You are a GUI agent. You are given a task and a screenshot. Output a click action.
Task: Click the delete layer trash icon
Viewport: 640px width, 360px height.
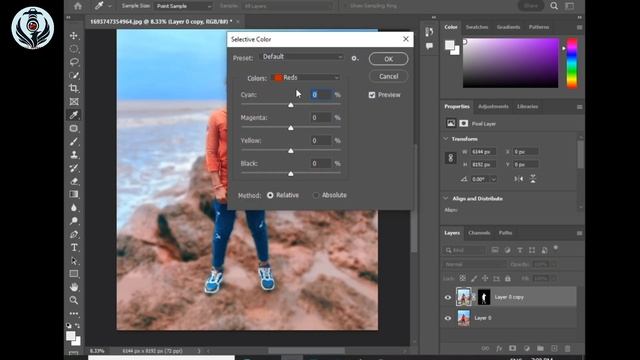click(567, 348)
